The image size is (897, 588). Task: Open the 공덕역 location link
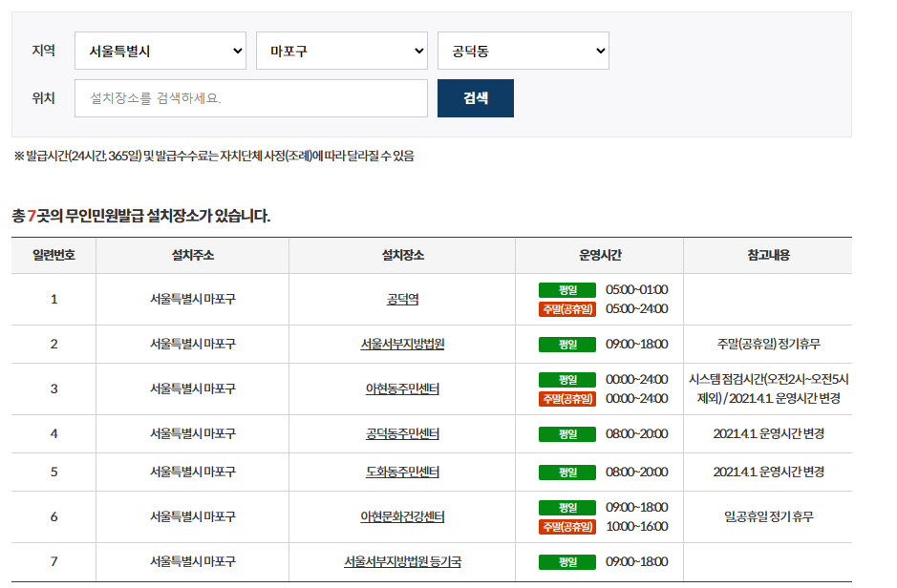401,300
